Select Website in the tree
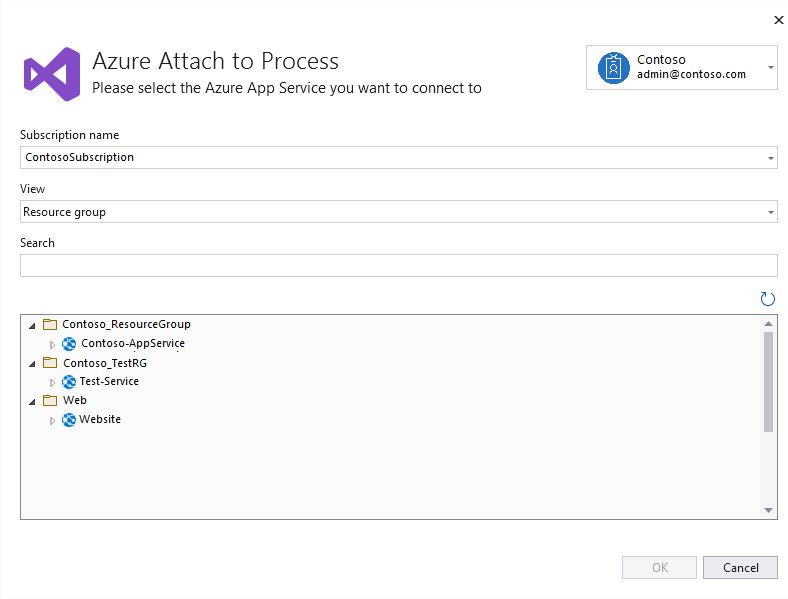The image size is (788, 599). (x=100, y=419)
